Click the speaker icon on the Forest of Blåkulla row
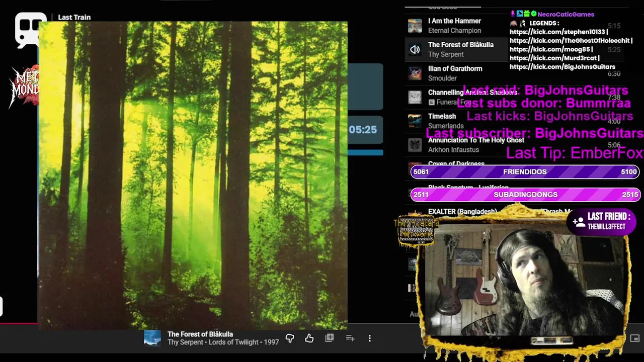This screenshot has width=644, height=362. tap(415, 49)
